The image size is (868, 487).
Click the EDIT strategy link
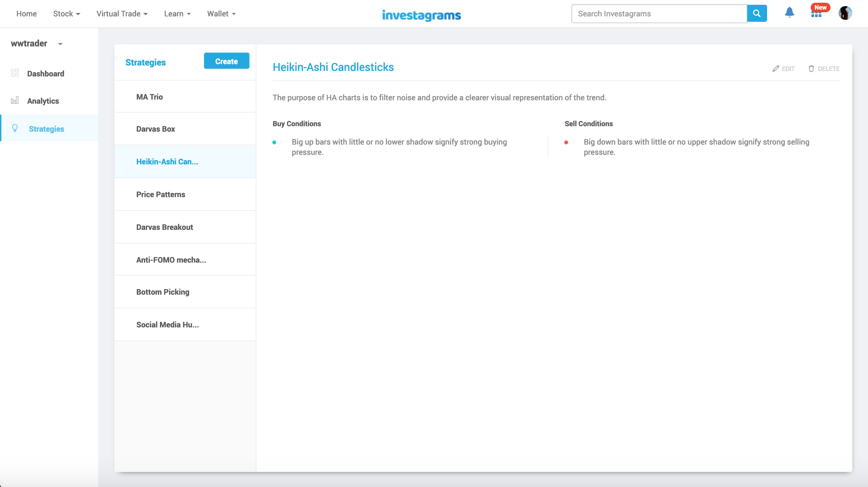(x=783, y=69)
